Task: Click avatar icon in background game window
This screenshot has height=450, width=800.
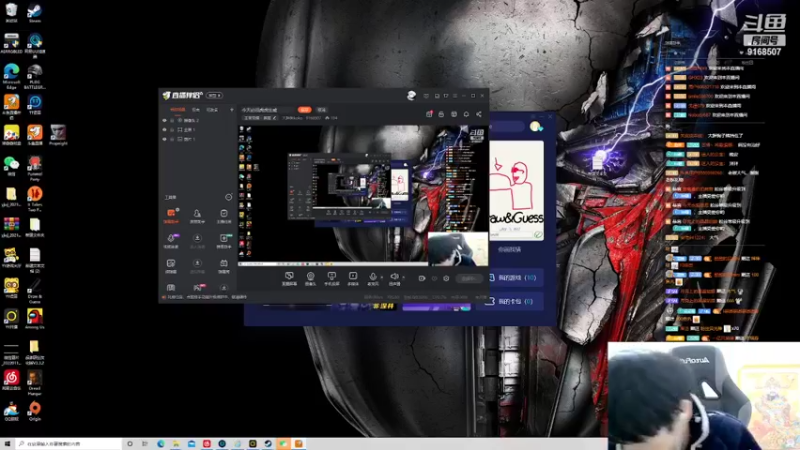Action: (535, 126)
